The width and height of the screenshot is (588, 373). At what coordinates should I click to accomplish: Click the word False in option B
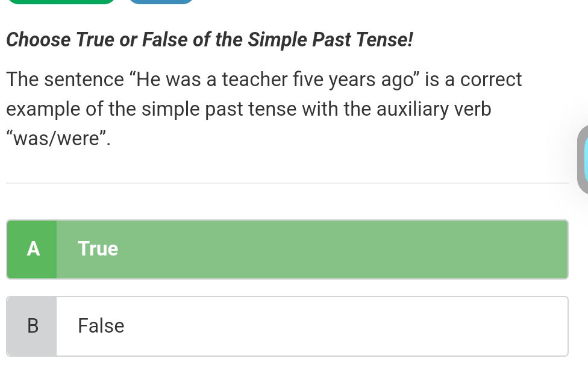coord(101,325)
